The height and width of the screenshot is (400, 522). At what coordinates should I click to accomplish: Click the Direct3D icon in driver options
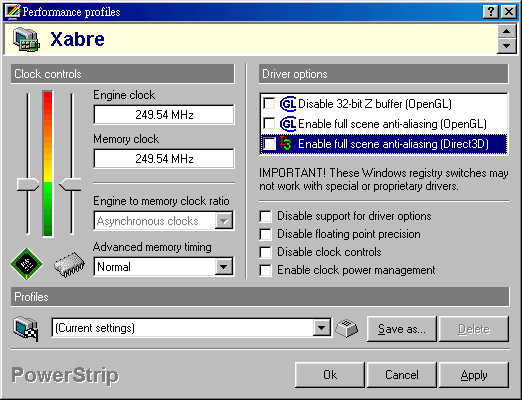287,144
